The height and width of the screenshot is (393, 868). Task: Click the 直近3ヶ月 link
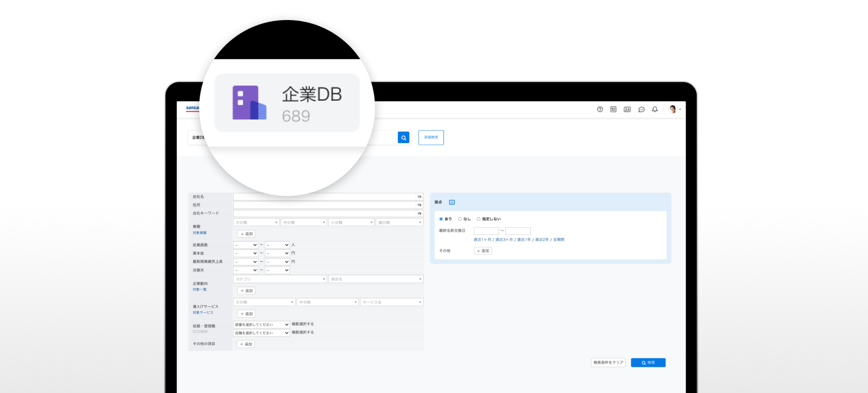point(504,239)
